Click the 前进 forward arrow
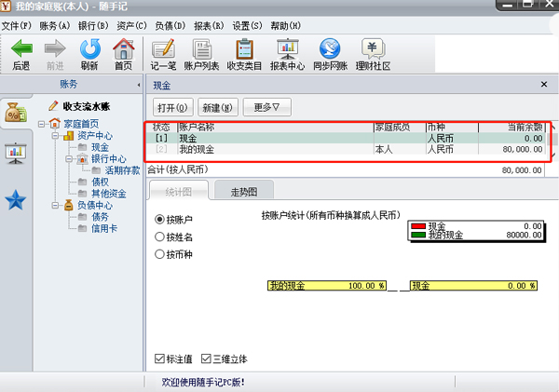 point(55,54)
